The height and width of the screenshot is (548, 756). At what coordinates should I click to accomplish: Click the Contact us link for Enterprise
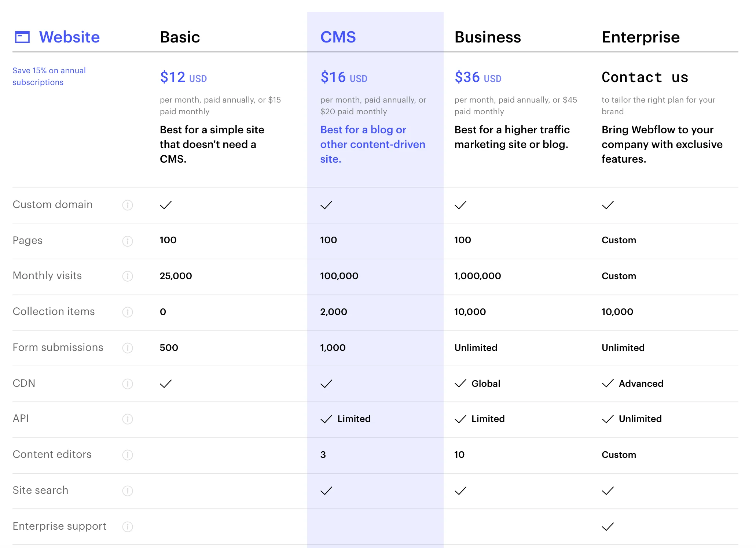(x=645, y=77)
